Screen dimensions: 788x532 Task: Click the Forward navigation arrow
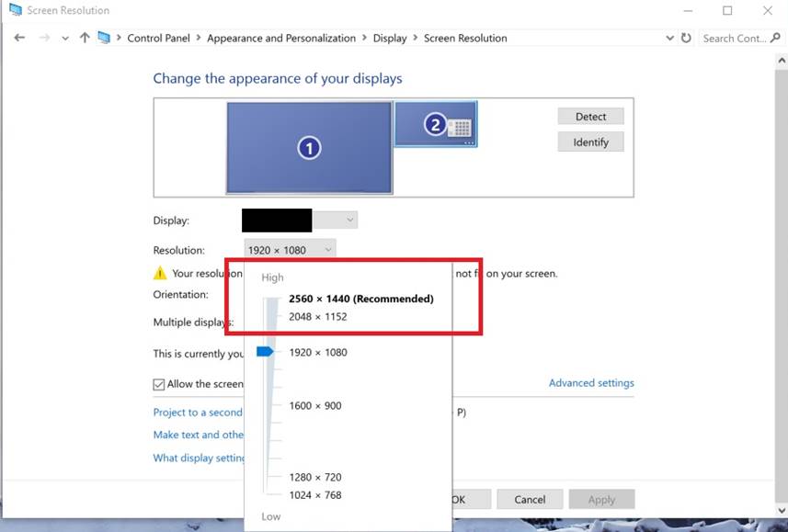click(x=43, y=38)
